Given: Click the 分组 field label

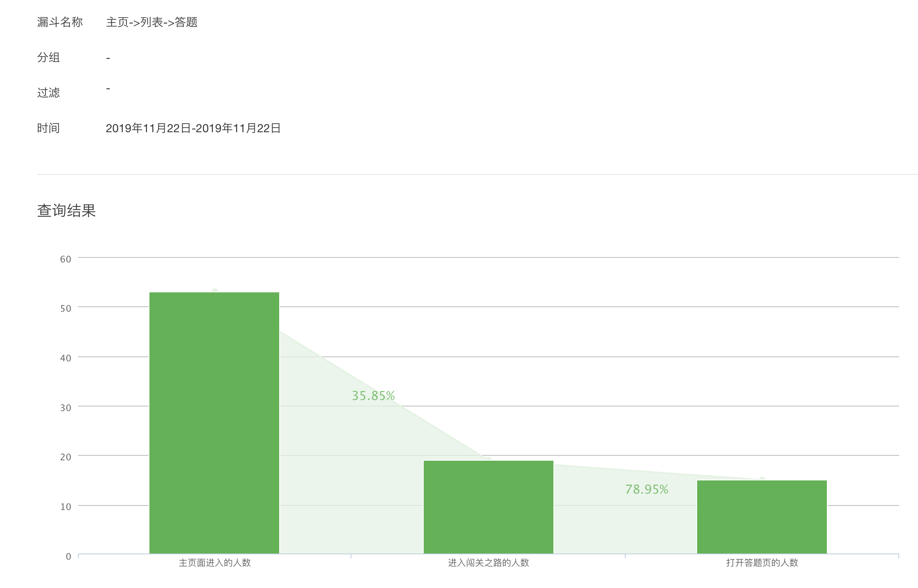Looking at the screenshot, I should pyautogui.click(x=48, y=57).
